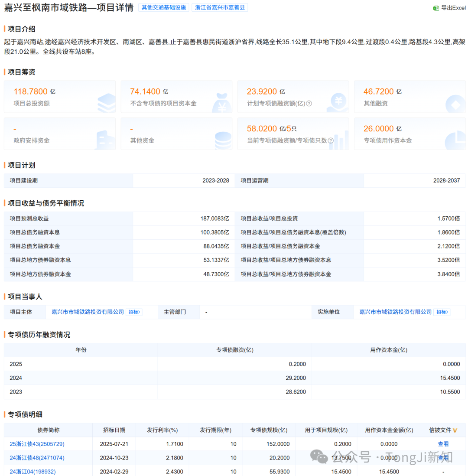The height and width of the screenshot is (476, 468).
Task: Click the 100.3805亿 debt principal-interest value
Action: coord(215,232)
